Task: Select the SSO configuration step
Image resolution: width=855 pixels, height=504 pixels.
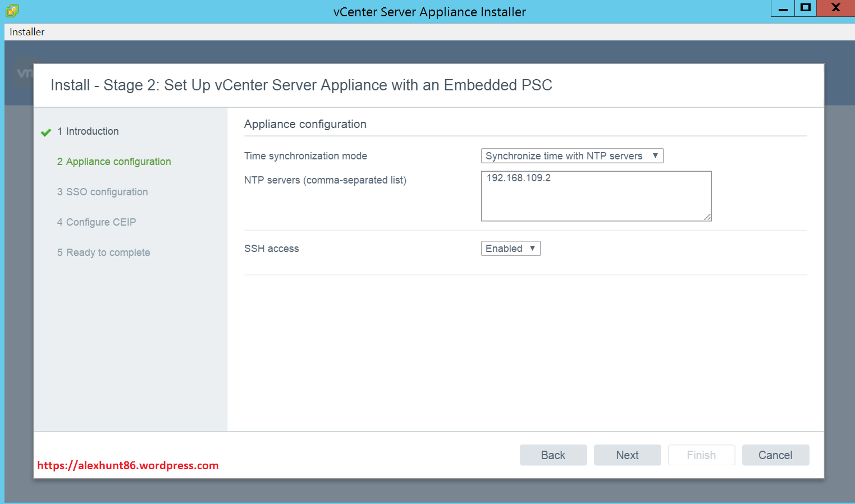Action: [102, 191]
